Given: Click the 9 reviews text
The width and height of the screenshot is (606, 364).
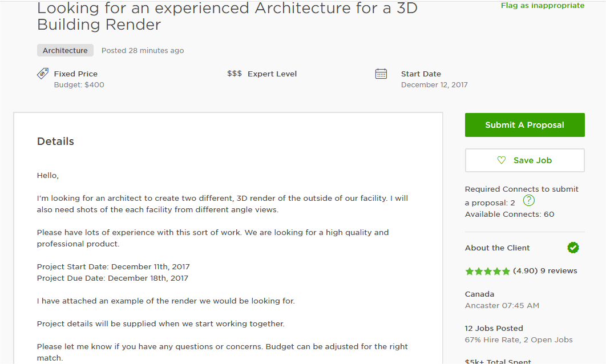Looking at the screenshot, I should click(x=559, y=271).
